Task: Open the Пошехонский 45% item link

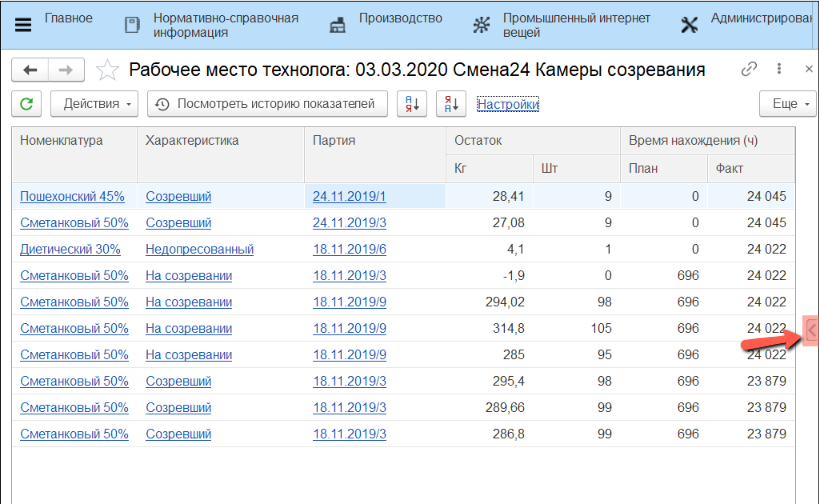Action: pyautogui.click(x=72, y=197)
